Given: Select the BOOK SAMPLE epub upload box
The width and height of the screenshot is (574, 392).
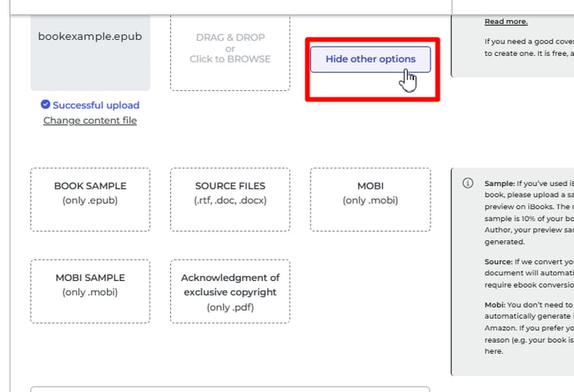Looking at the screenshot, I should tap(90, 200).
